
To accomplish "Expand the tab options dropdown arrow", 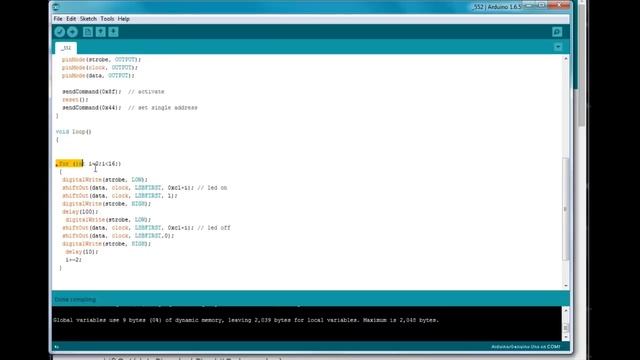I will [x=558, y=47].
